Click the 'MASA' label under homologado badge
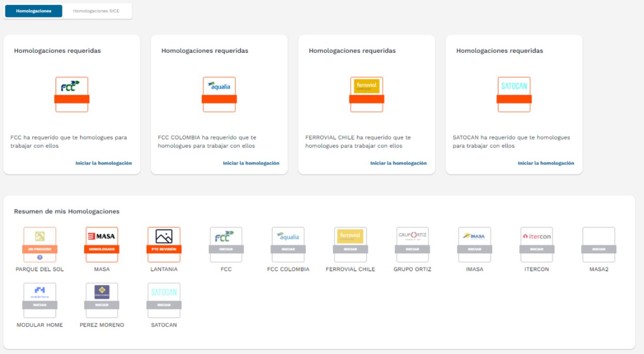Image resolution: width=644 pixels, height=354 pixels. (102, 269)
